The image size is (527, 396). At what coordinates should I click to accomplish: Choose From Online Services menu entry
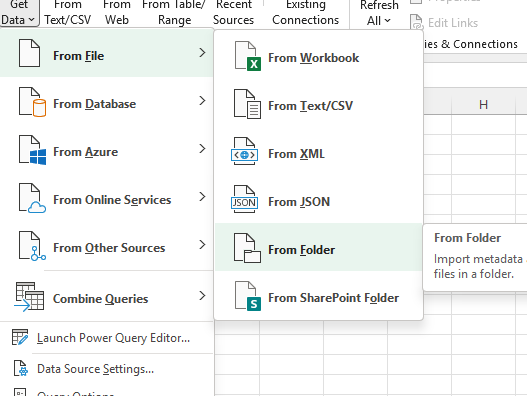click(x=107, y=197)
